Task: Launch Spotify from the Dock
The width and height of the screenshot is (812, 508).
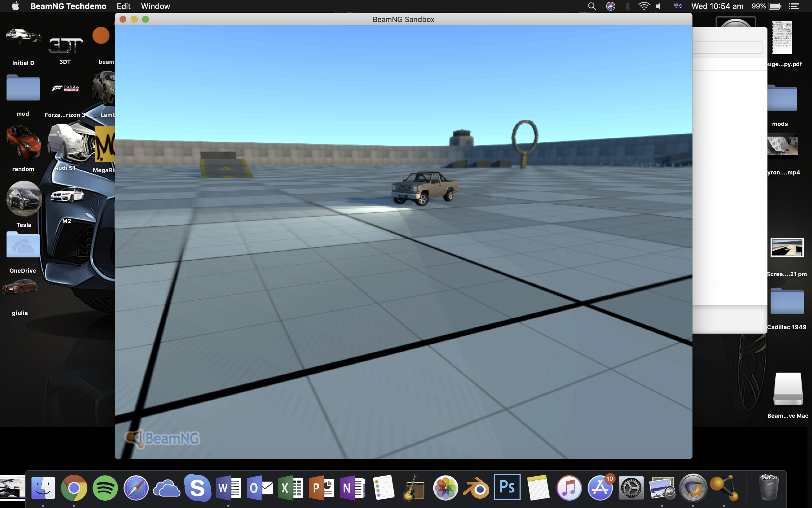Action: (x=105, y=487)
